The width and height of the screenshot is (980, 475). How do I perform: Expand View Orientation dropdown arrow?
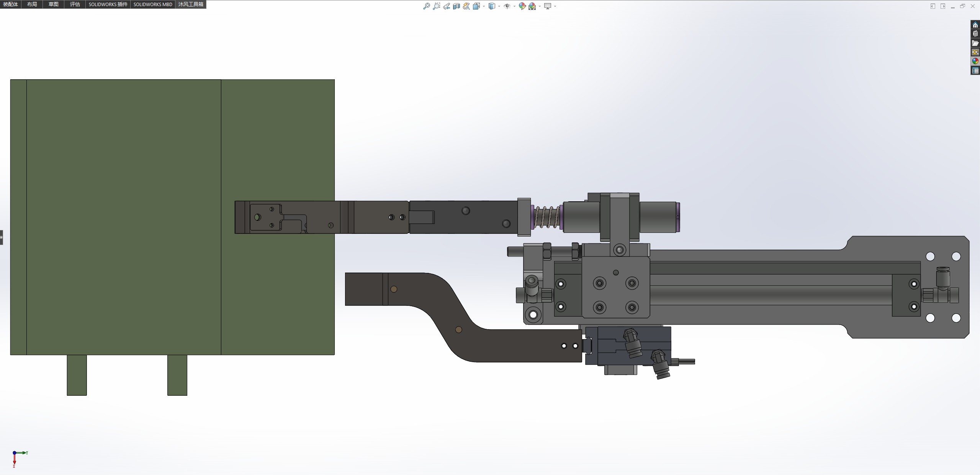tap(484, 6)
